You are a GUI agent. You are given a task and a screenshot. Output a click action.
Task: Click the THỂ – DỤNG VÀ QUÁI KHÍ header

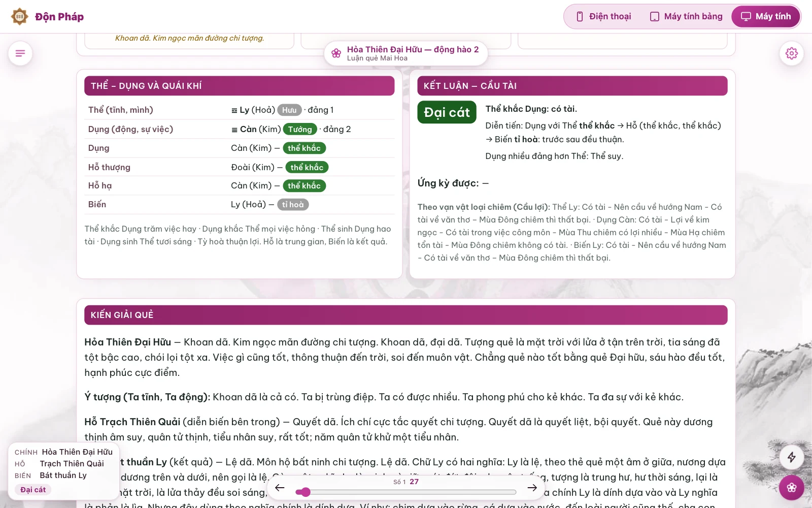click(x=239, y=86)
